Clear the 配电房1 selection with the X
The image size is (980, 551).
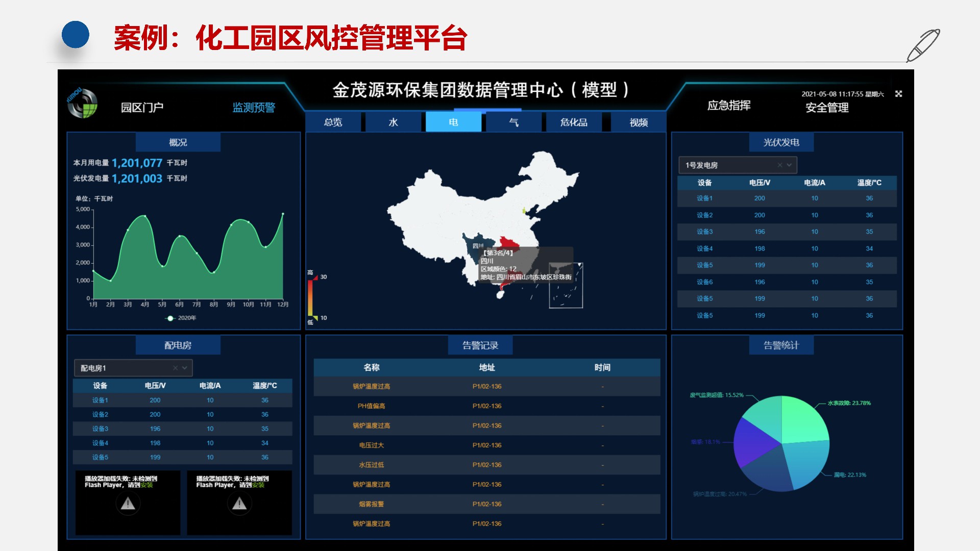(x=175, y=368)
